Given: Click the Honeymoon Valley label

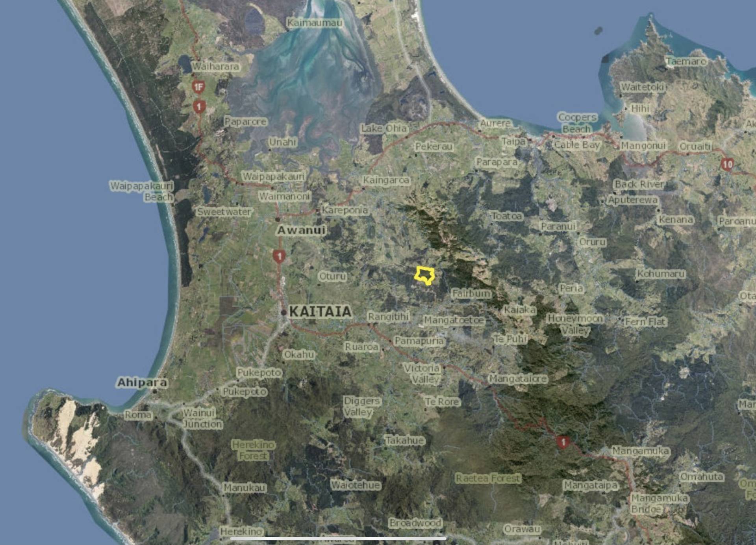Looking at the screenshot, I should (x=575, y=324).
